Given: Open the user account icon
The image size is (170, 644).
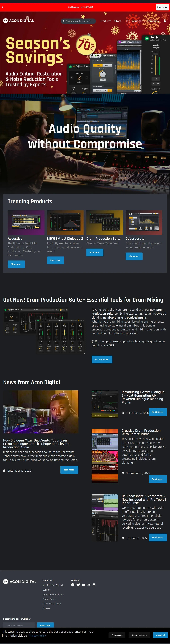Looking at the screenshot, I should [165, 21].
